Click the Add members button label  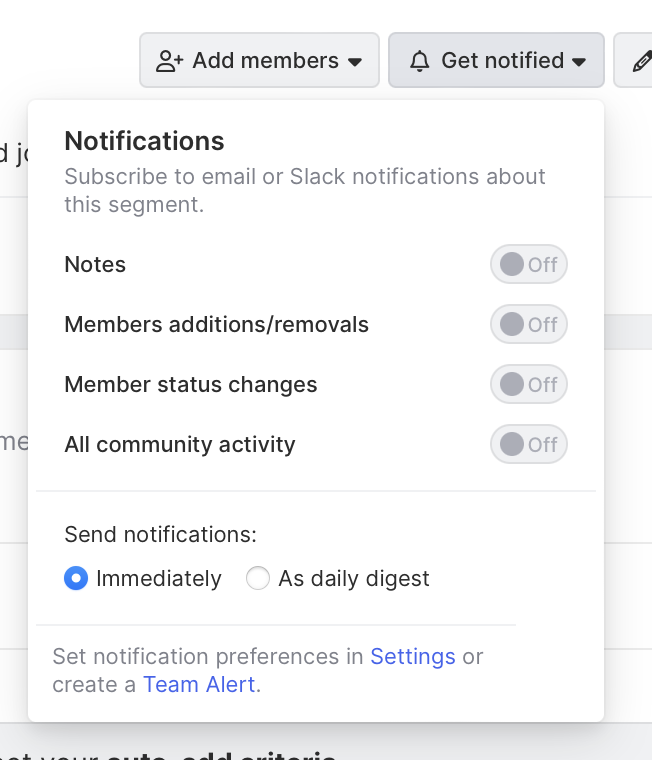[265, 61]
